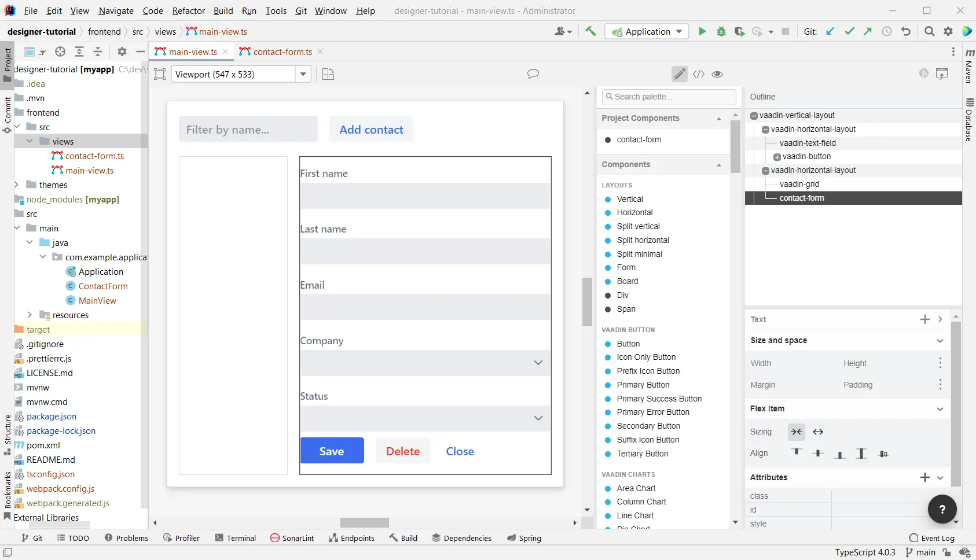Image resolution: width=976 pixels, height=560 pixels.
Task: Click the Search Everywhere magnifier icon
Action: point(929,32)
